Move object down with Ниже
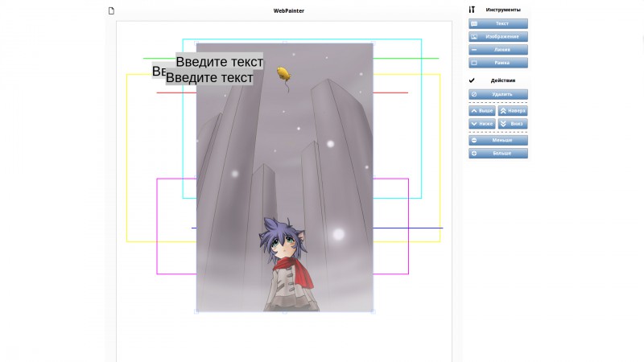 tap(481, 124)
